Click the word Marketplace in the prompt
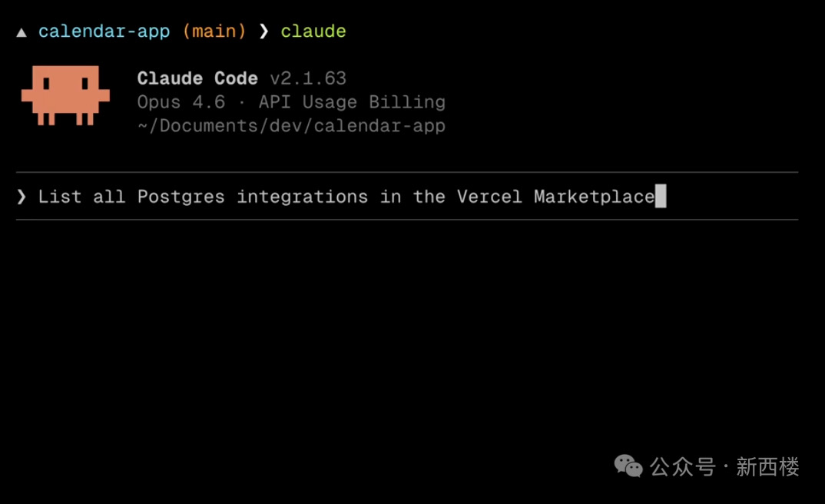 click(x=594, y=197)
